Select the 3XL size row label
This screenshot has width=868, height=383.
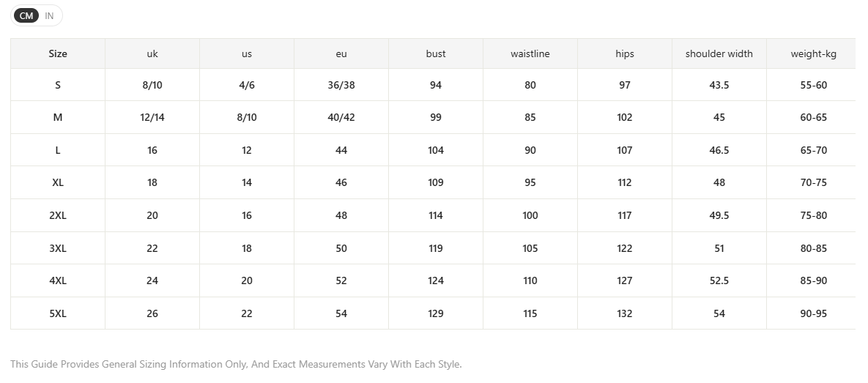[58, 248]
